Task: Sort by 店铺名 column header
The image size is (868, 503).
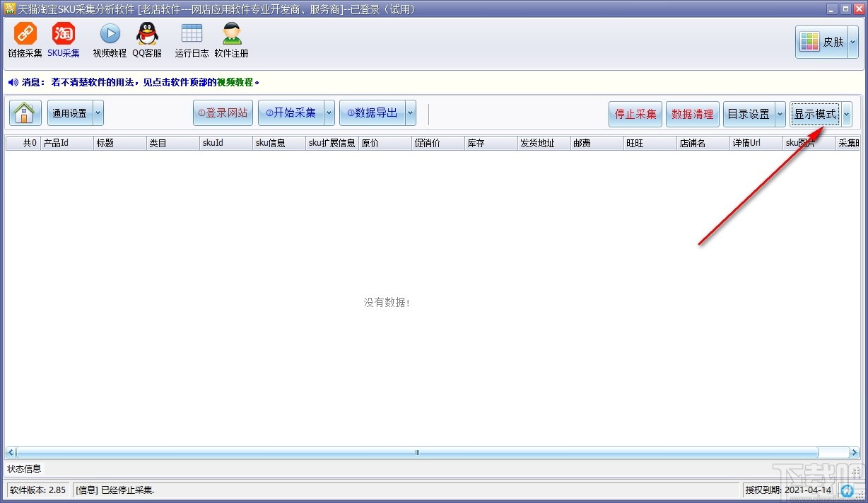Action: [x=703, y=143]
